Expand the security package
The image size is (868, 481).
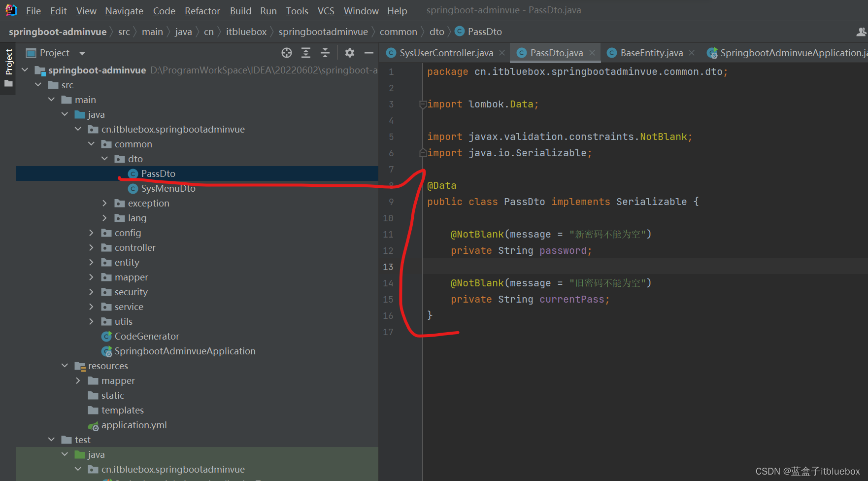click(x=91, y=292)
